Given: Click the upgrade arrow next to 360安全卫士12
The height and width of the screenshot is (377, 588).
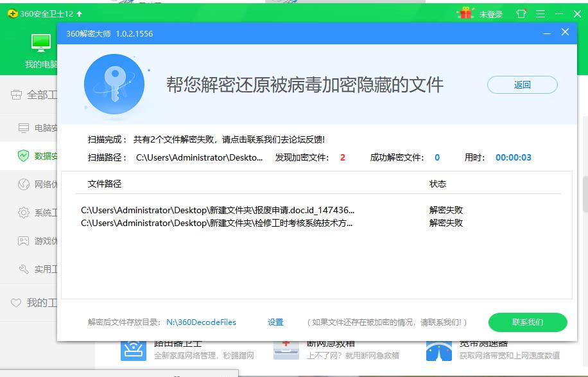Looking at the screenshot, I should [x=79, y=14].
